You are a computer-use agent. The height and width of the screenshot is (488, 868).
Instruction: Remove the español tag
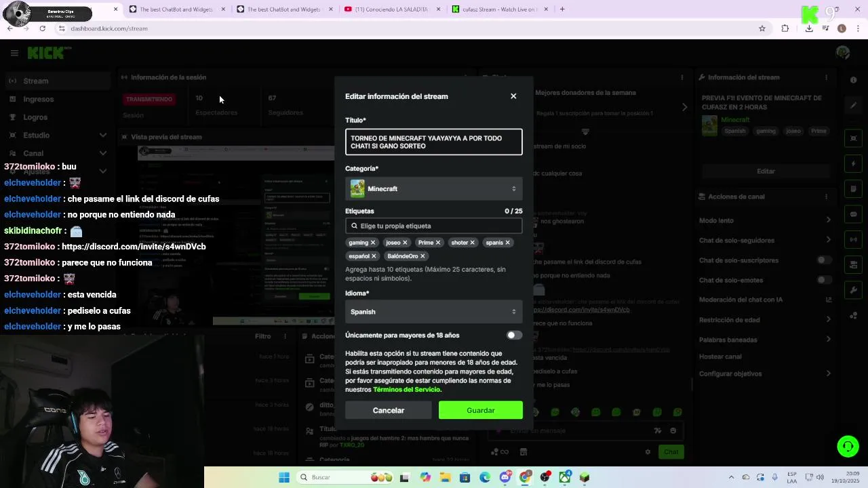pos(374,256)
